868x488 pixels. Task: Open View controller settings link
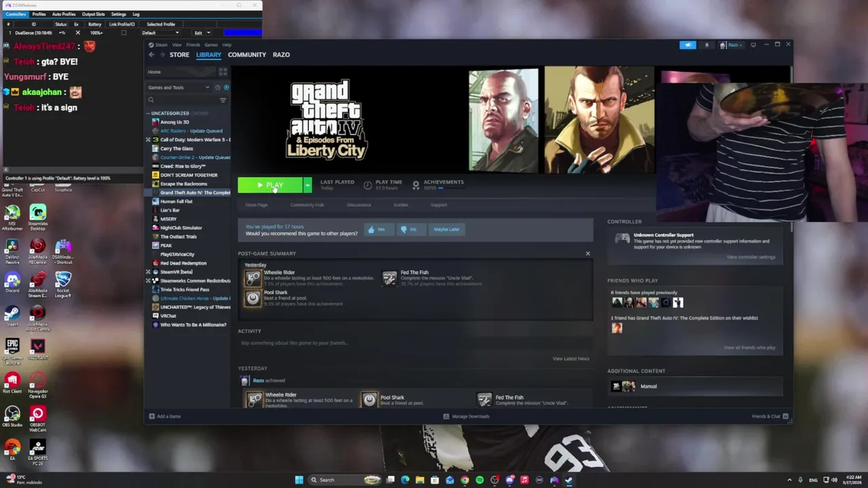(751, 258)
